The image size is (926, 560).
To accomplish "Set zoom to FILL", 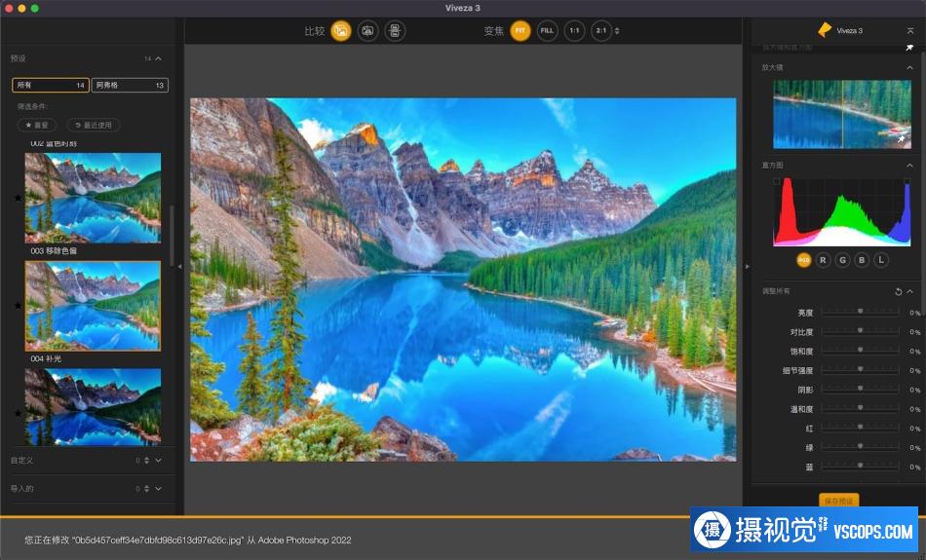I will [548, 31].
